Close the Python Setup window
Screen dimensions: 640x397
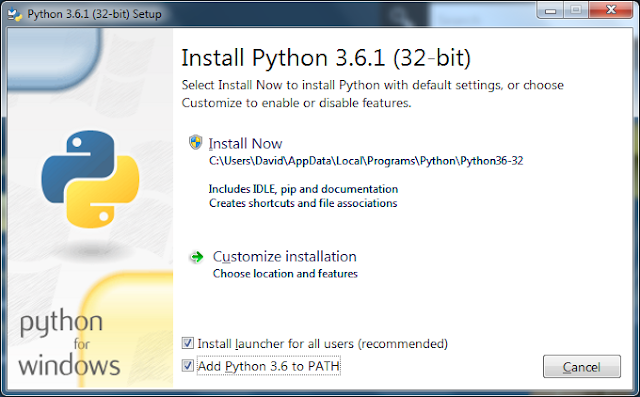(x=611, y=10)
